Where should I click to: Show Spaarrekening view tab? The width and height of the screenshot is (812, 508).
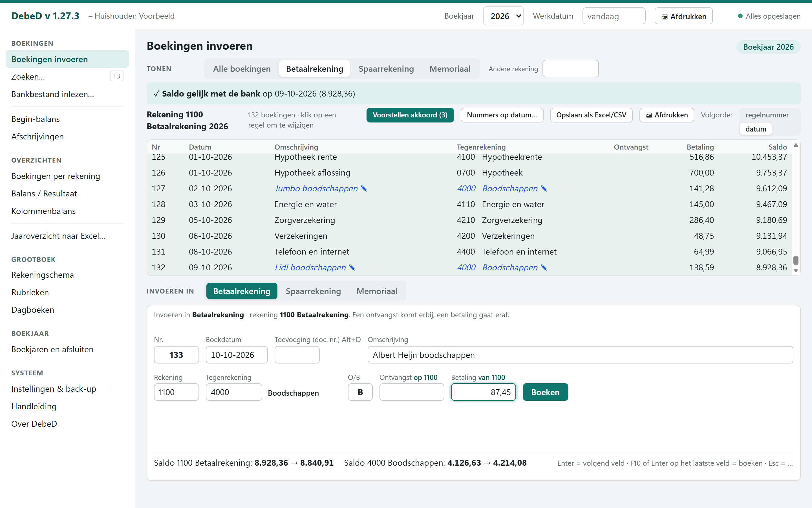click(x=386, y=69)
